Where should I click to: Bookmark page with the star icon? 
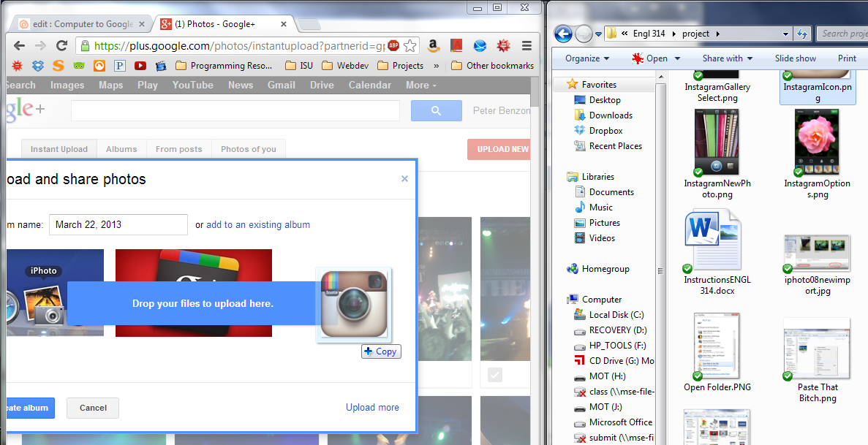(410, 45)
